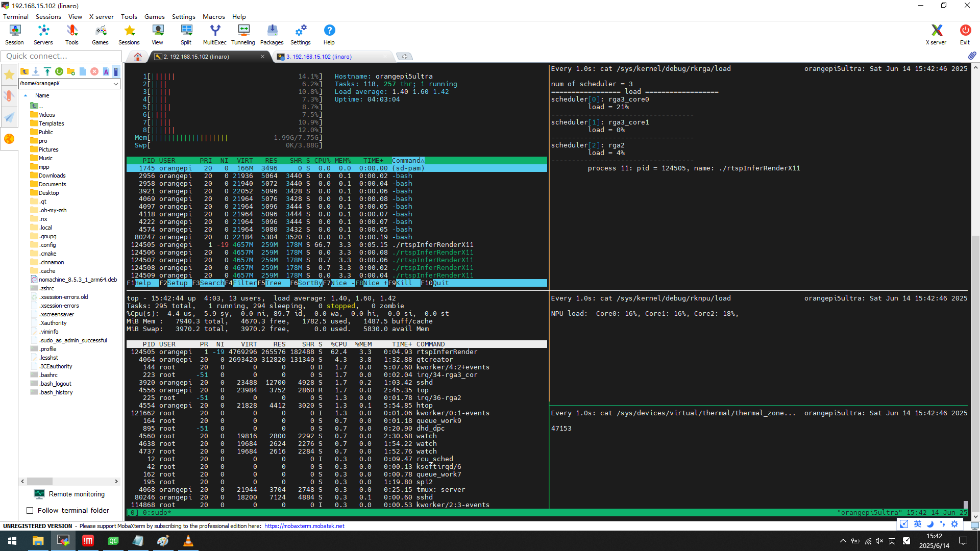
Task: Enable Follow terminal folder checkbox
Action: pyautogui.click(x=30, y=510)
